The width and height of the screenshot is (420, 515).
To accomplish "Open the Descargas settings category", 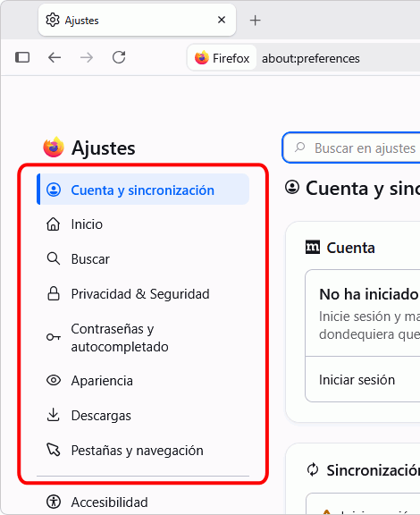I will [143, 416].
